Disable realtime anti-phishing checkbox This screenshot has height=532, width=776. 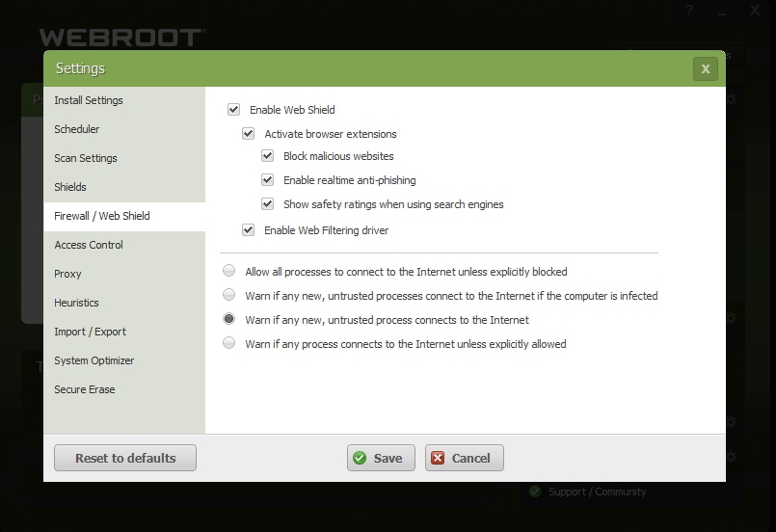(267, 179)
